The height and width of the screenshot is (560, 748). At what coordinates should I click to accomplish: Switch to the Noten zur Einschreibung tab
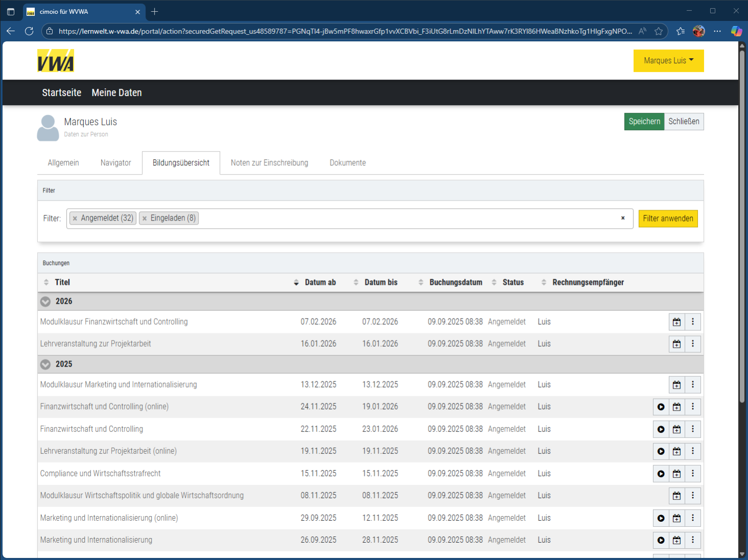[269, 163]
